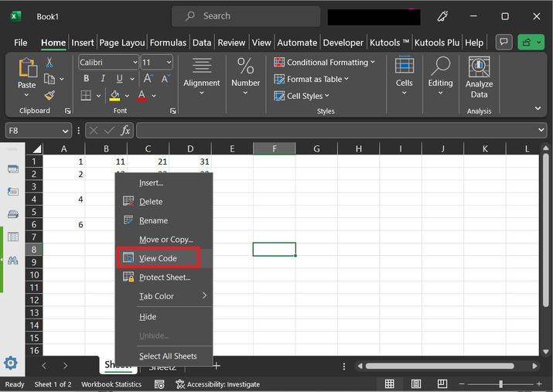Expand the Calibri font name dropdown
The height and width of the screenshot is (392, 553).
pos(133,63)
